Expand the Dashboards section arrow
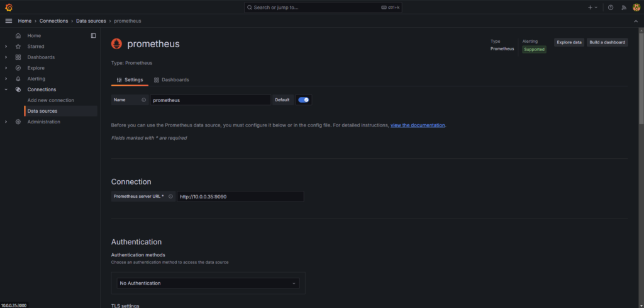This screenshot has height=308, width=644. (x=6, y=57)
